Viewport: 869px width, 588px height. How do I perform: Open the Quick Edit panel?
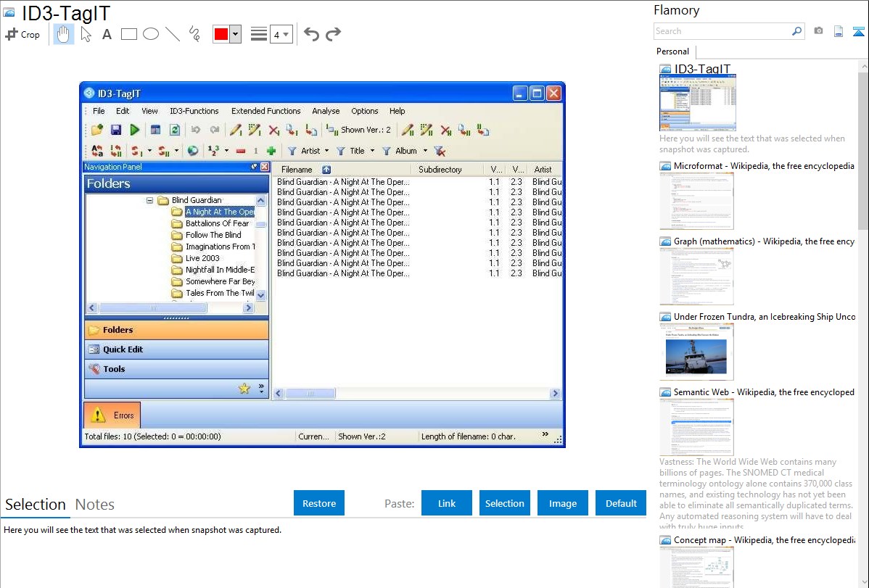click(x=177, y=349)
